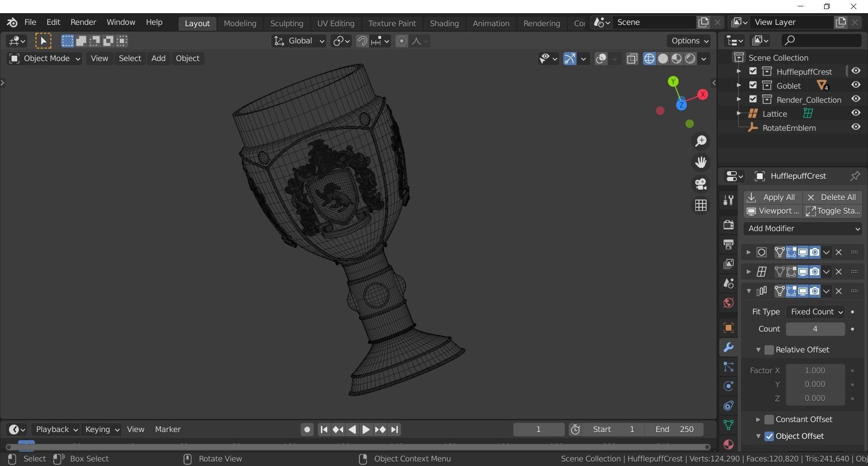The image size is (868, 466).
Task: Open the World properties tab
Action: coord(728,303)
